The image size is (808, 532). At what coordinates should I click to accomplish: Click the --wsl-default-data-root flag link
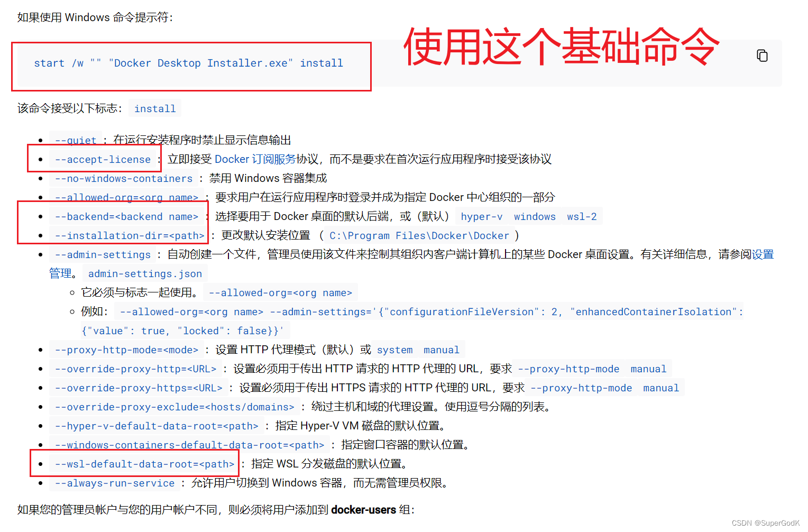point(144,464)
